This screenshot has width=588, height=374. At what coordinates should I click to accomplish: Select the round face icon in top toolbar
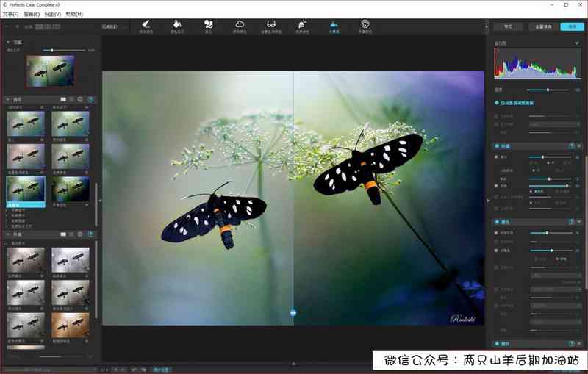(x=365, y=25)
